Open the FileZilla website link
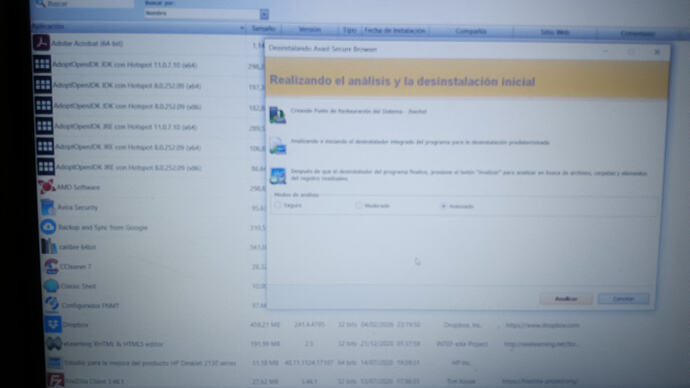This screenshot has height=388, width=690. point(540,381)
